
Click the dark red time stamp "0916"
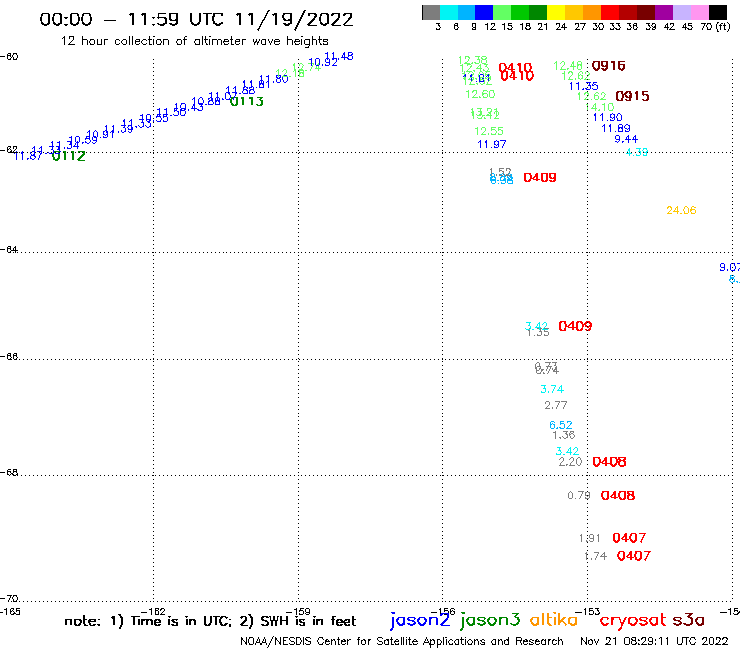(x=608, y=66)
